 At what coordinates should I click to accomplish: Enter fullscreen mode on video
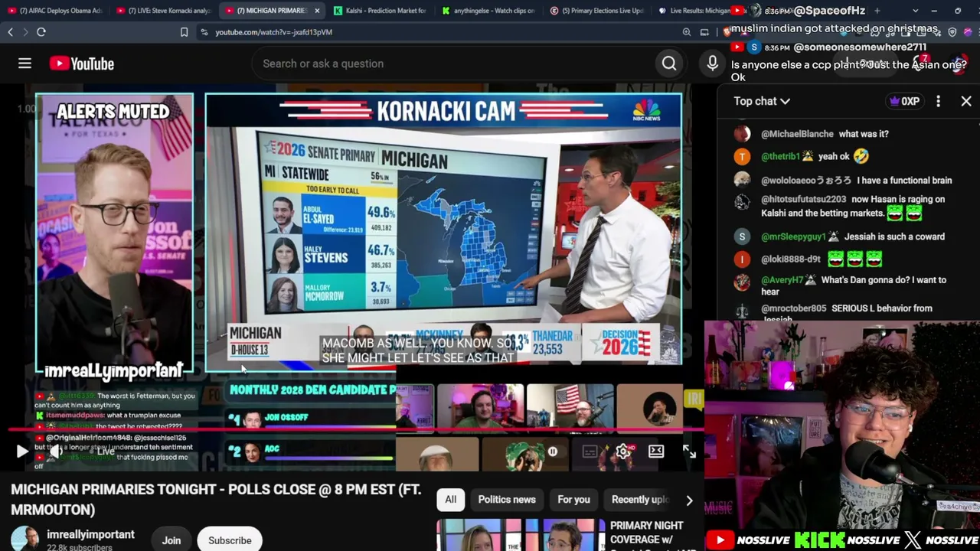(x=689, y=452)
